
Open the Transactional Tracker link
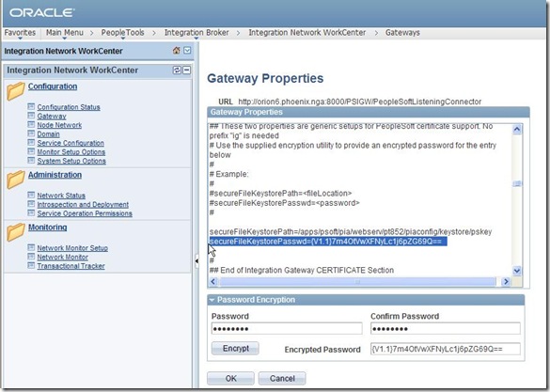(x=71, y=266)
